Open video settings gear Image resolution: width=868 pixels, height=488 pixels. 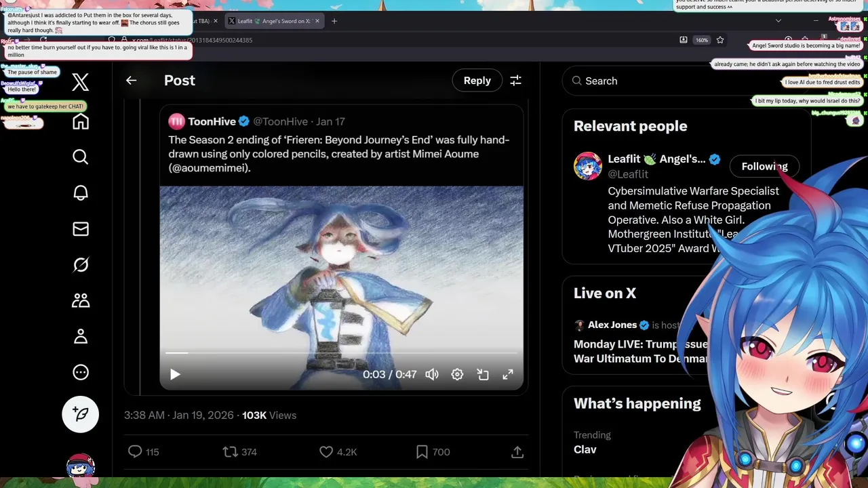tap(457, 374)
